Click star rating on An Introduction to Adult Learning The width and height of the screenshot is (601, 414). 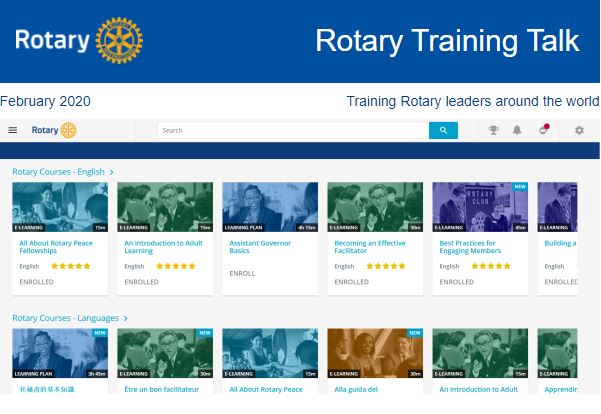[x=176, y=266]
